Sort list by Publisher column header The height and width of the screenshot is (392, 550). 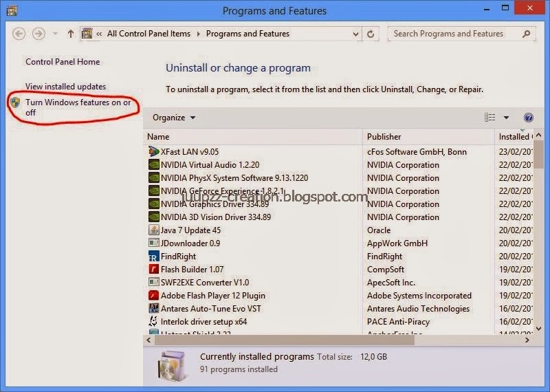tap(428, 137)
